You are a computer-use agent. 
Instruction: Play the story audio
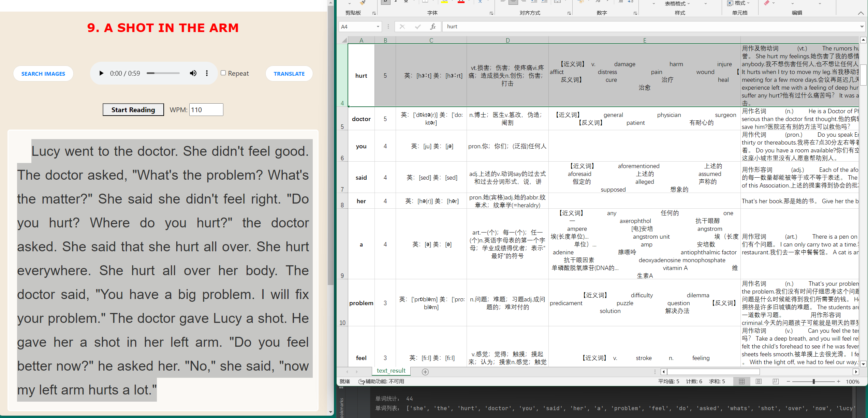101,73
